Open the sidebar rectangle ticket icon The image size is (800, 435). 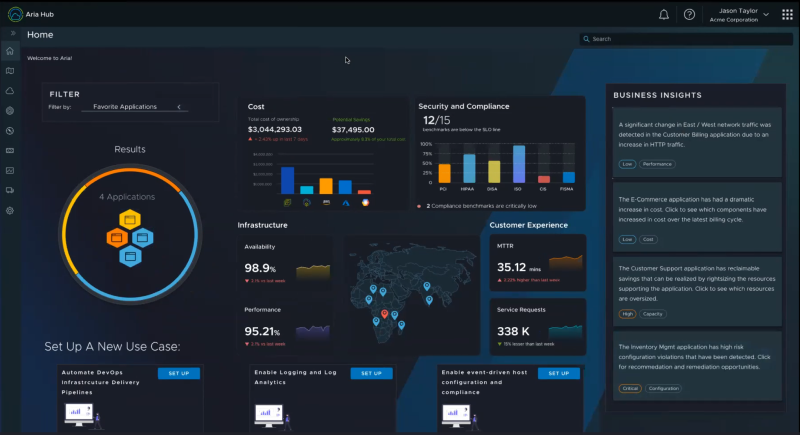(x=10, y=150)
